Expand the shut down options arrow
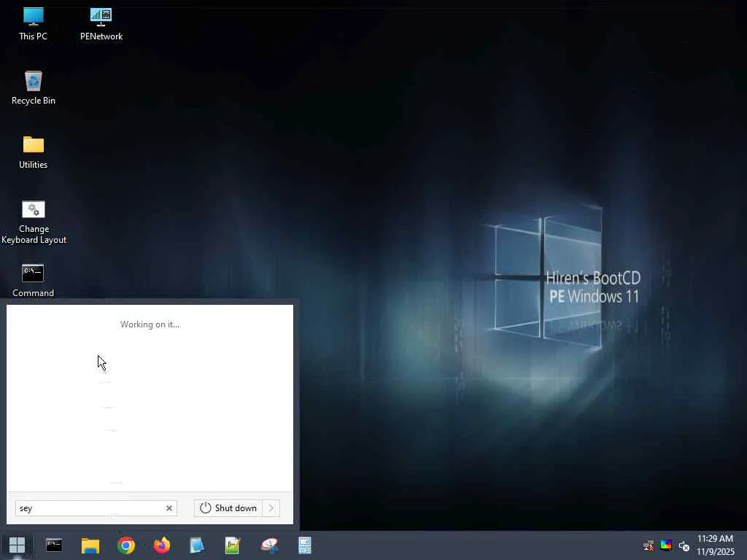Viewport: 747px width, 560px height. pos(271,508)
